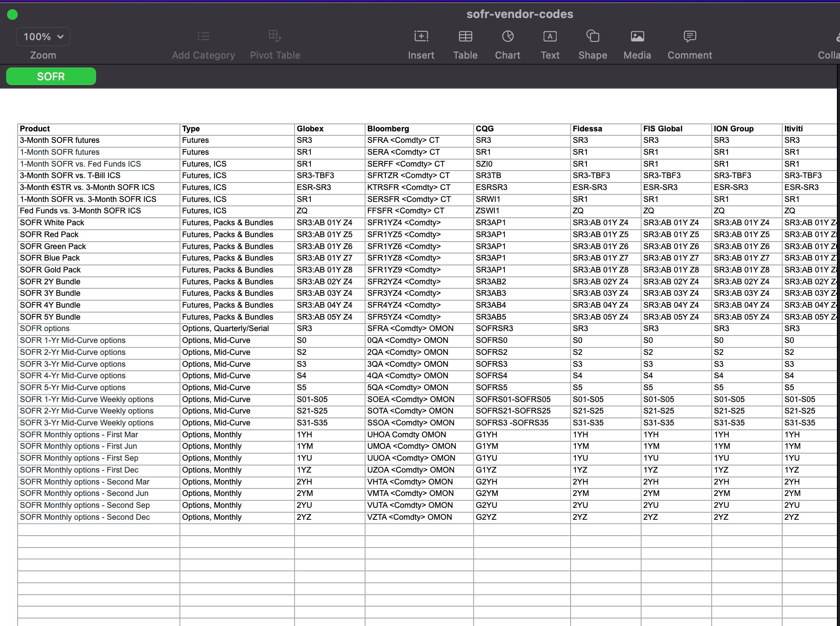Open the Zoom percentage dropdown
The width and height of the screenshot is (840, 626).
pos(43,37)
